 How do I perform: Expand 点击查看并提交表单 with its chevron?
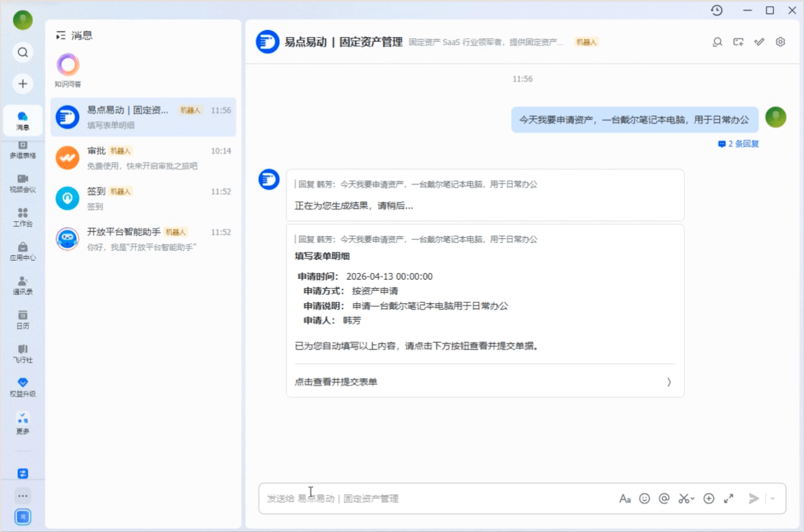[669, 382]
